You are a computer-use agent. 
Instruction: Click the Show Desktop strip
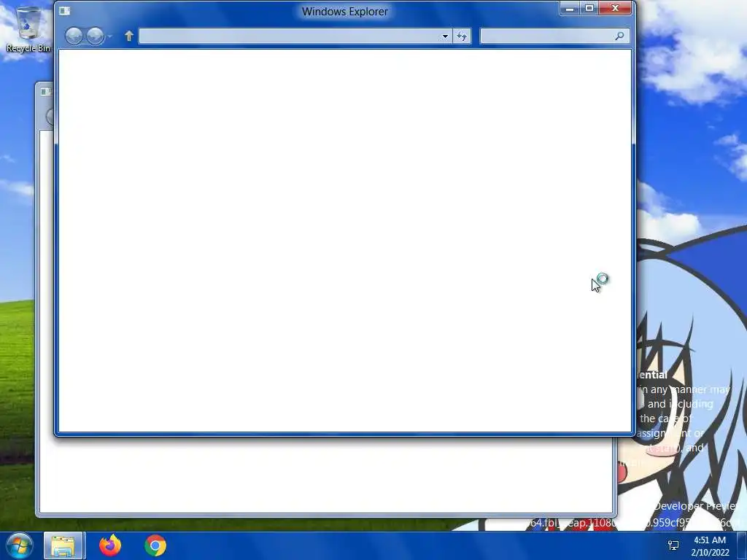(x=742, y=545)
